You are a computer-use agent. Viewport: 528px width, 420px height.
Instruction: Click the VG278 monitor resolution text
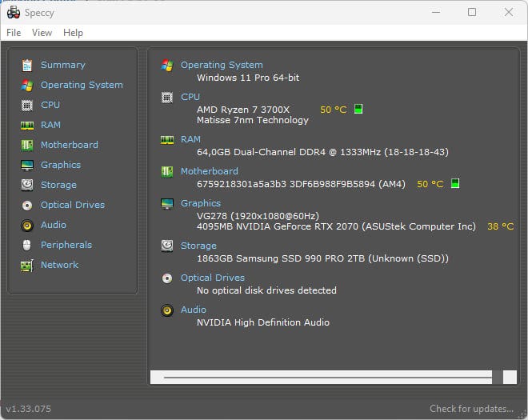(258, 216)
